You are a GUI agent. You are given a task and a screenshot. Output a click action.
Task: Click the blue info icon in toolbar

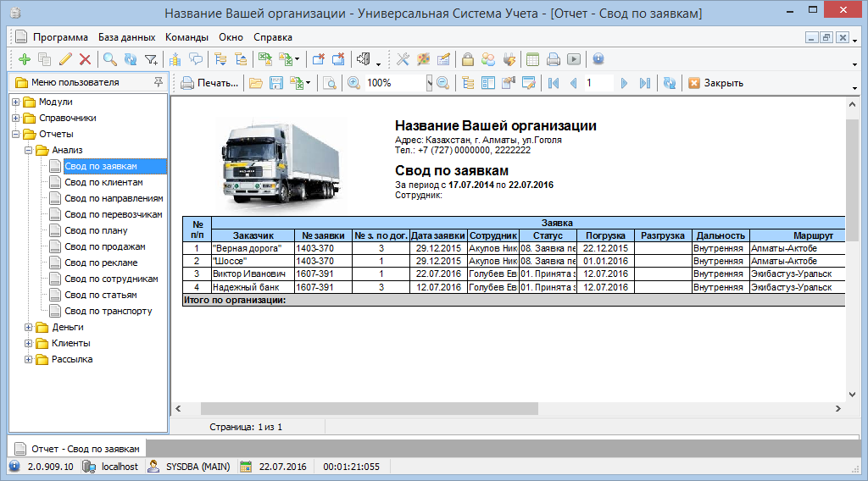598,59
